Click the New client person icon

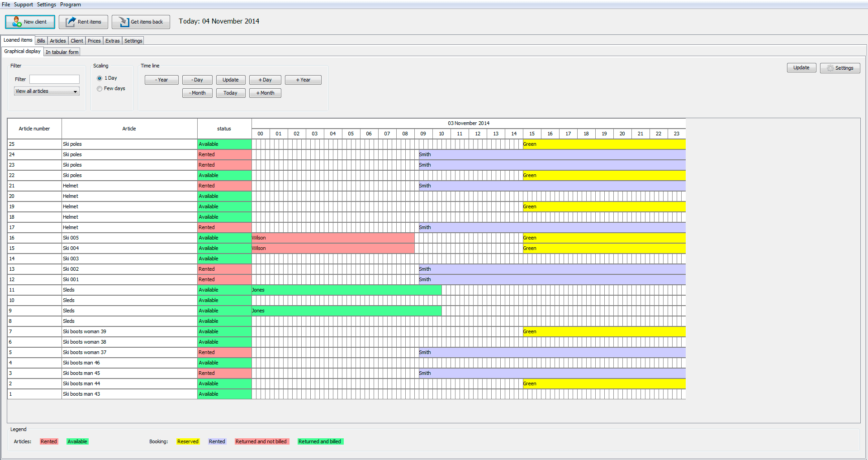pos(17,22)
